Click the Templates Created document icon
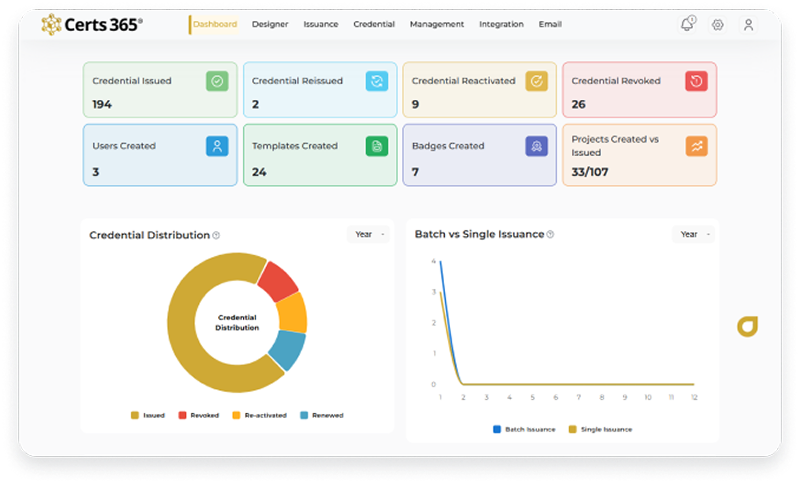 pyautogui.click(x=377, y=146)
